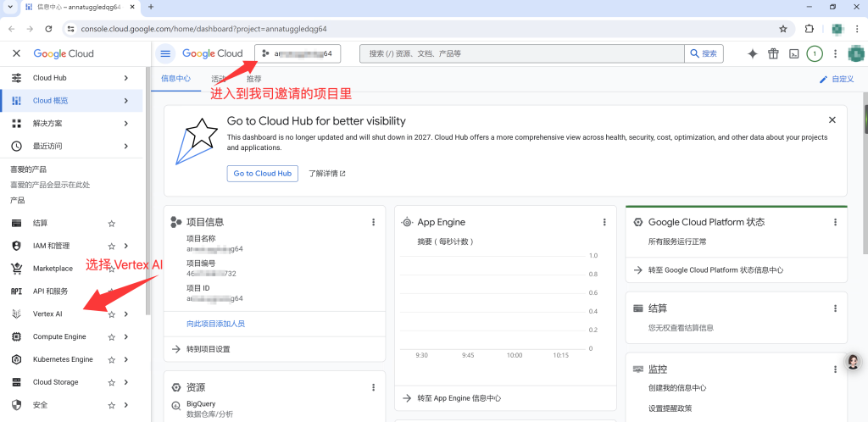The image size is (868, 422).
Task: Click the search resources input field
Action: click(x=522, y=53)
